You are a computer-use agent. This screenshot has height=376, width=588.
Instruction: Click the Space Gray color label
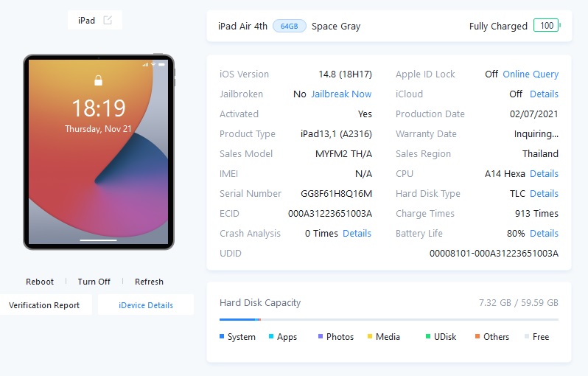coord(336,27)
